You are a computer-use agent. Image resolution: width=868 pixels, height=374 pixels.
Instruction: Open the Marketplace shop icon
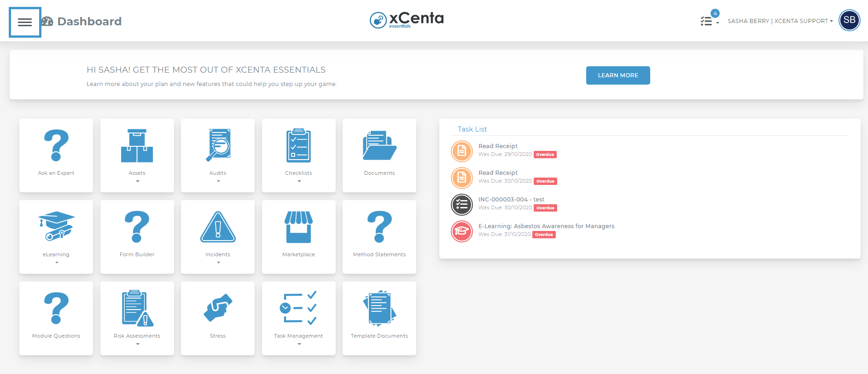click(298, 227)
